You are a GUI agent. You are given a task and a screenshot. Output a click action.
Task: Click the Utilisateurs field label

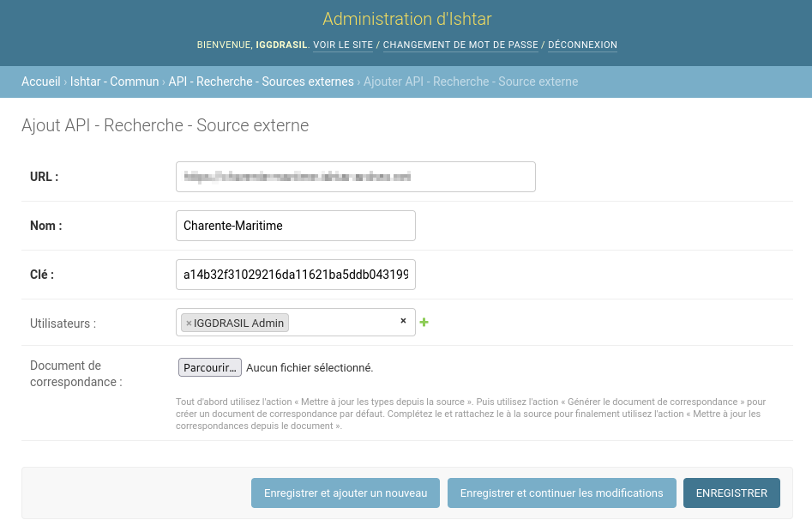(63, 323)
